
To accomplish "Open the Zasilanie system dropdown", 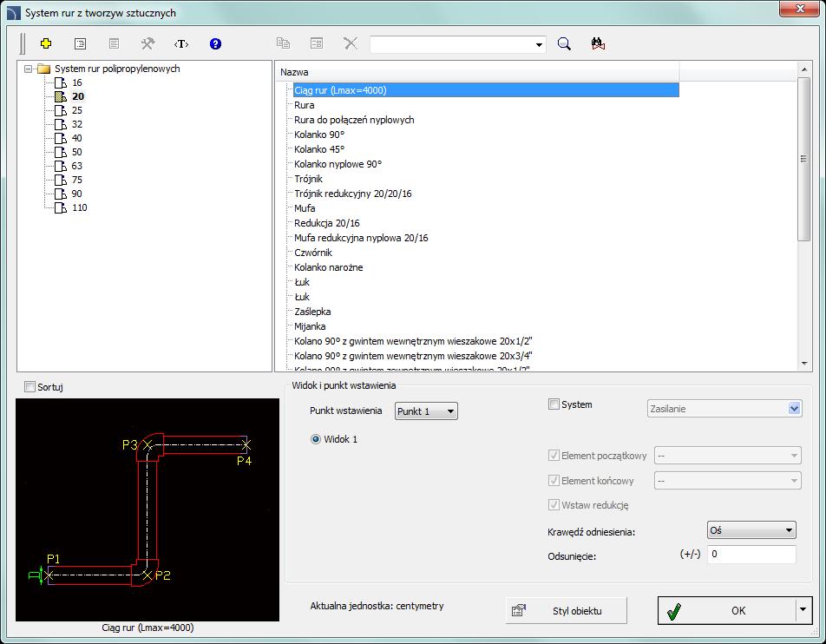I will coord(724,409).
